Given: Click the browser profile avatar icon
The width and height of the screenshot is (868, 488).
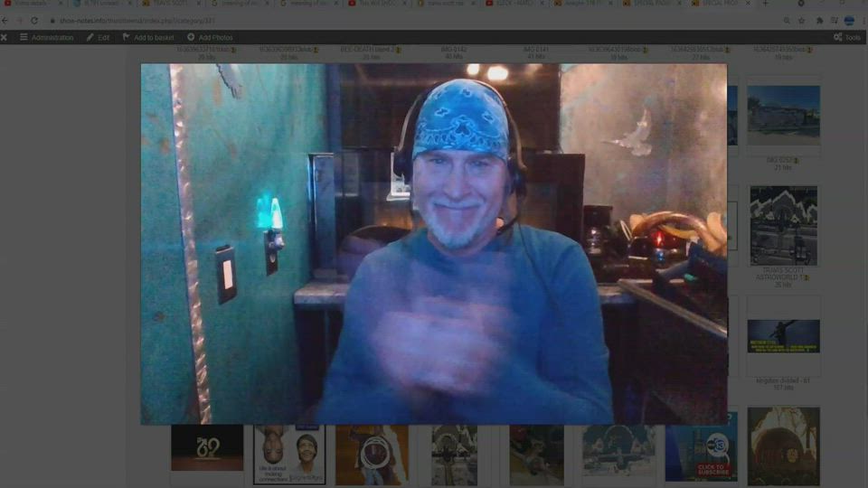Looking at the screenshot, I should [x=849, y=20].
